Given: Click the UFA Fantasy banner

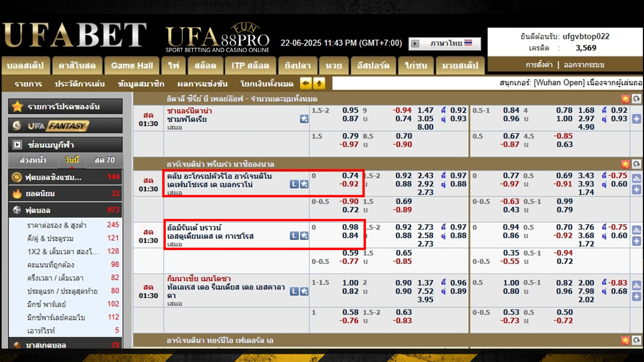Looking at the screenshot, I should (x=65, y=126).
